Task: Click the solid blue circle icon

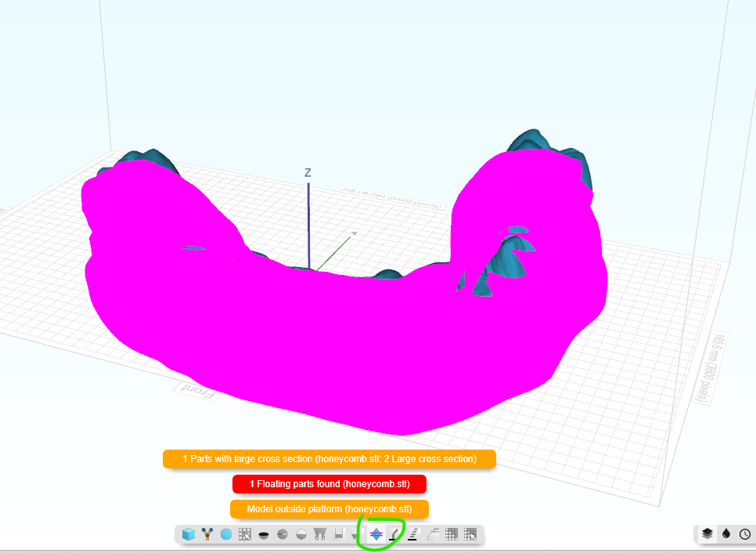Action: (226, 534)
